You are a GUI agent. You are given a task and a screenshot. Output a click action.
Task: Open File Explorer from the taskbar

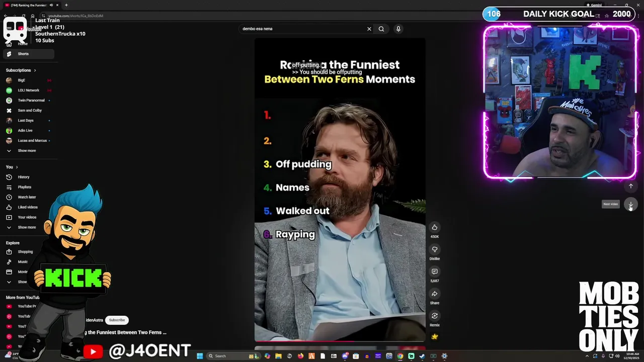278,356
